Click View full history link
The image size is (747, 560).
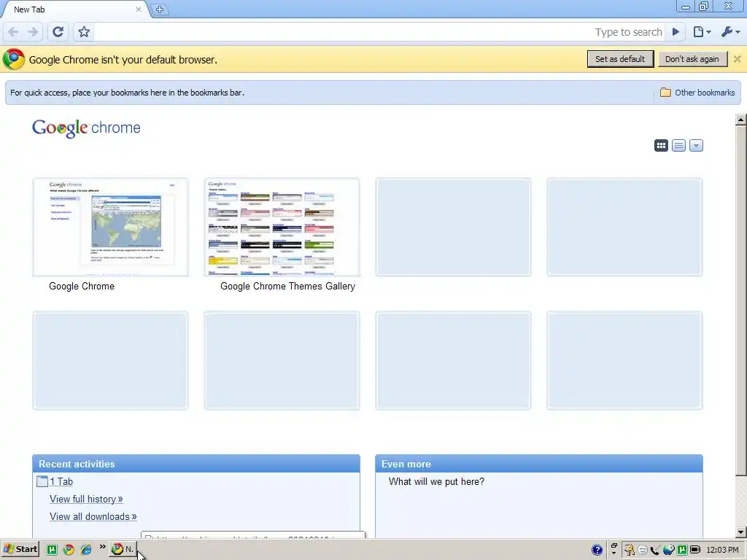(86, 499)
